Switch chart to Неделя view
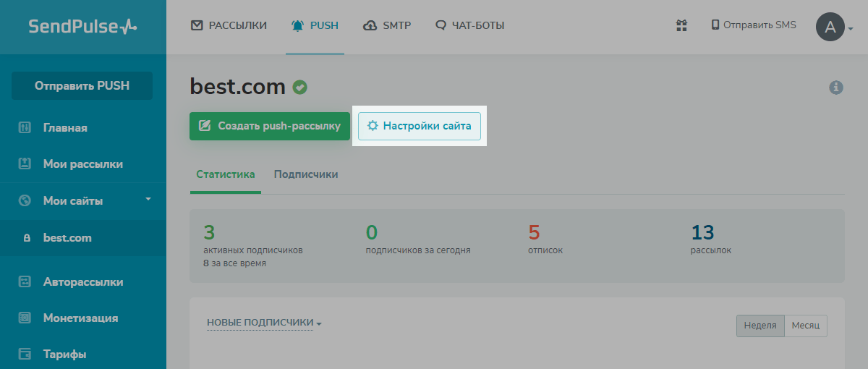 (759, 326)
